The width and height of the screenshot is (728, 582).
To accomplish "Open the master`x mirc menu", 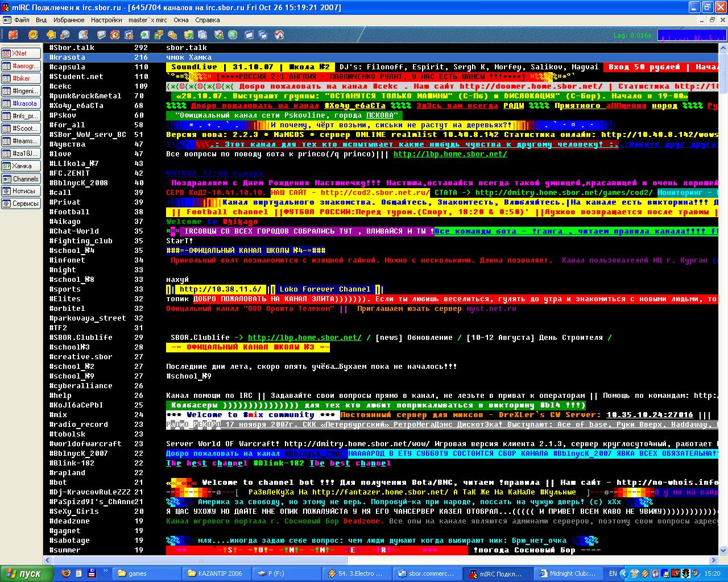I will click(x=148, y=20).
